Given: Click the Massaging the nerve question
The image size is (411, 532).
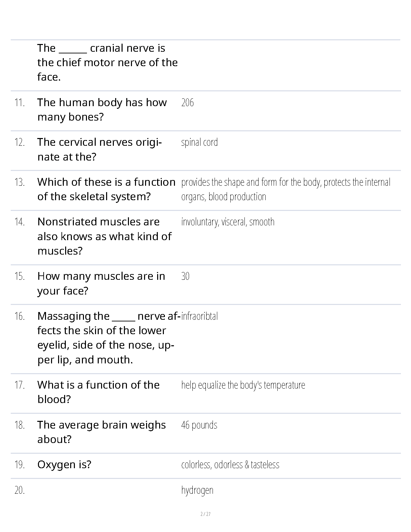Looking at the screenshot, I should point(109,338).
